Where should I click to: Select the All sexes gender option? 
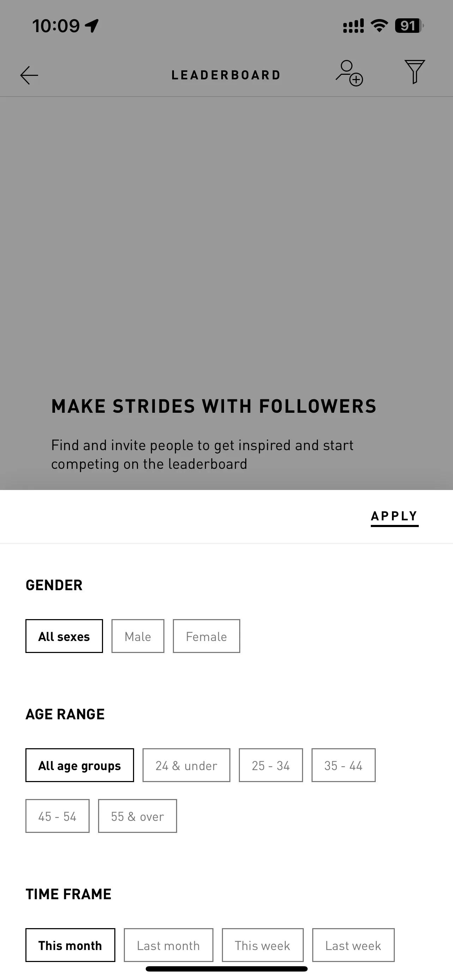pyautogui.click(x=64, y=636)
